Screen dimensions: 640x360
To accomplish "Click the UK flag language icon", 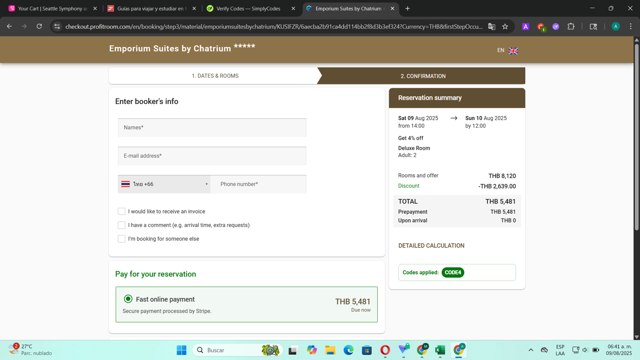I will [x=513, y=51].
